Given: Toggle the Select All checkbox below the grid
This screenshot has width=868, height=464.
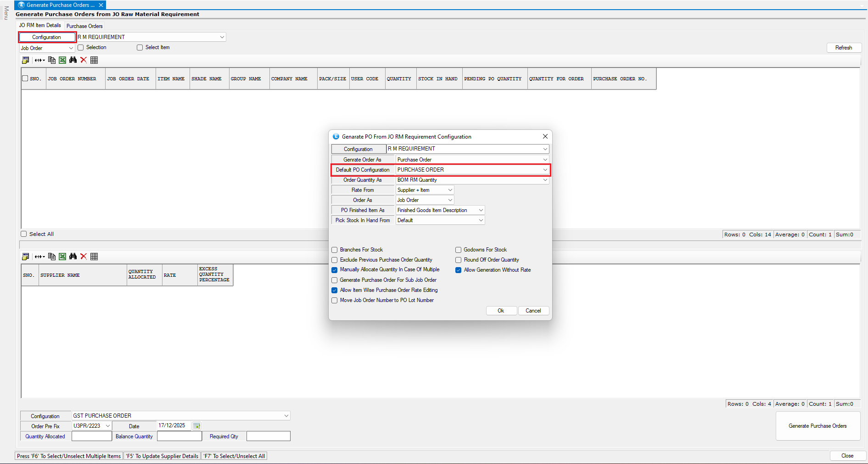Looking at the screenshot, I should 24,234.
